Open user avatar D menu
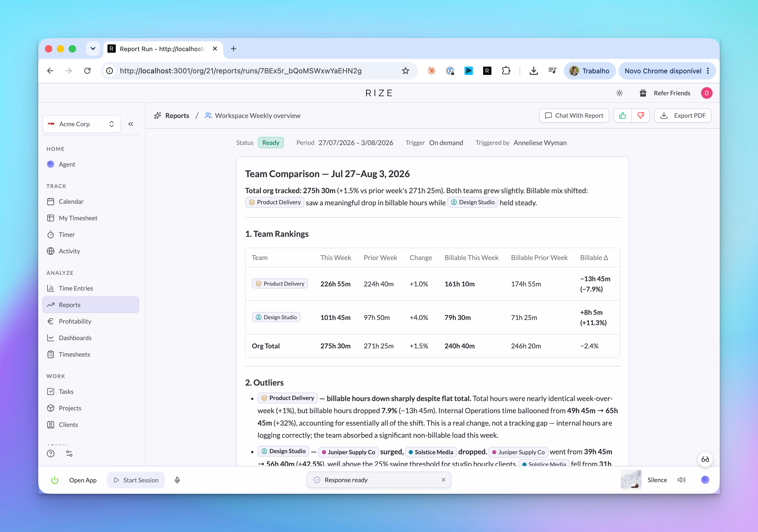This screenshot has width=758, height=532. [707, 93]
